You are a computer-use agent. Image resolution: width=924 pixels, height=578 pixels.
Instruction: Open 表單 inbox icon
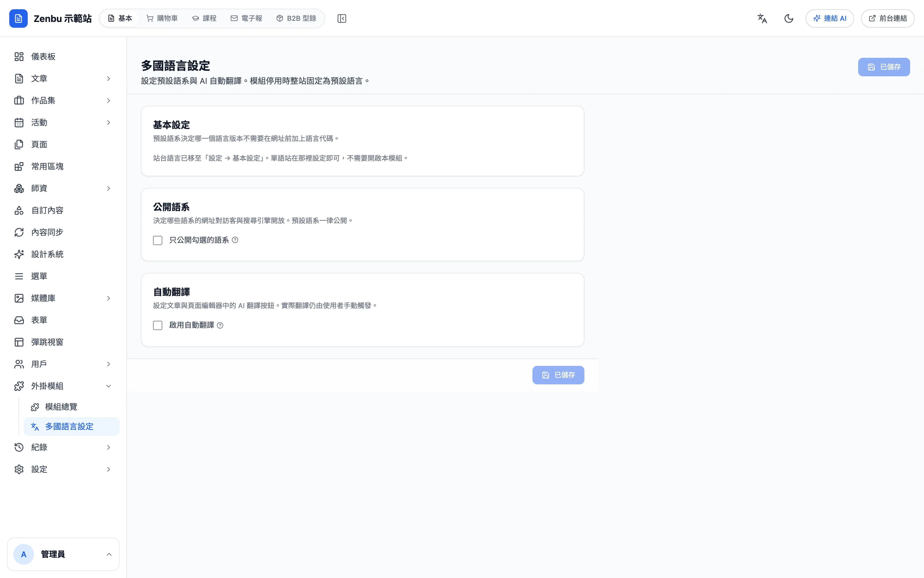19,320
